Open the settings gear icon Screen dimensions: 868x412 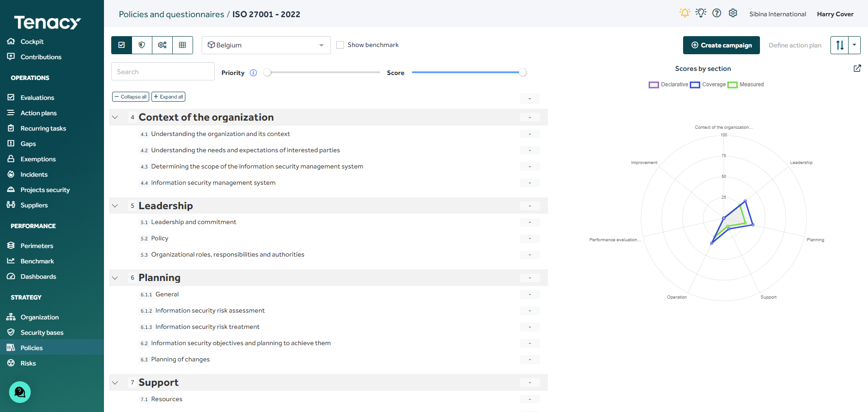(733, 13)
